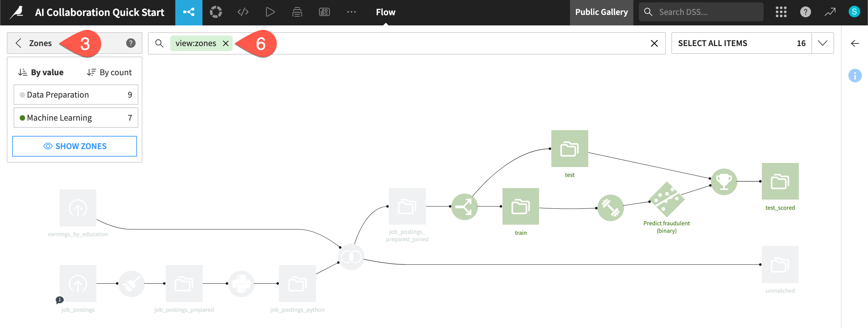The image size is (868, 328).
Task: Select the Python recipe node
Action: (241, 284)
